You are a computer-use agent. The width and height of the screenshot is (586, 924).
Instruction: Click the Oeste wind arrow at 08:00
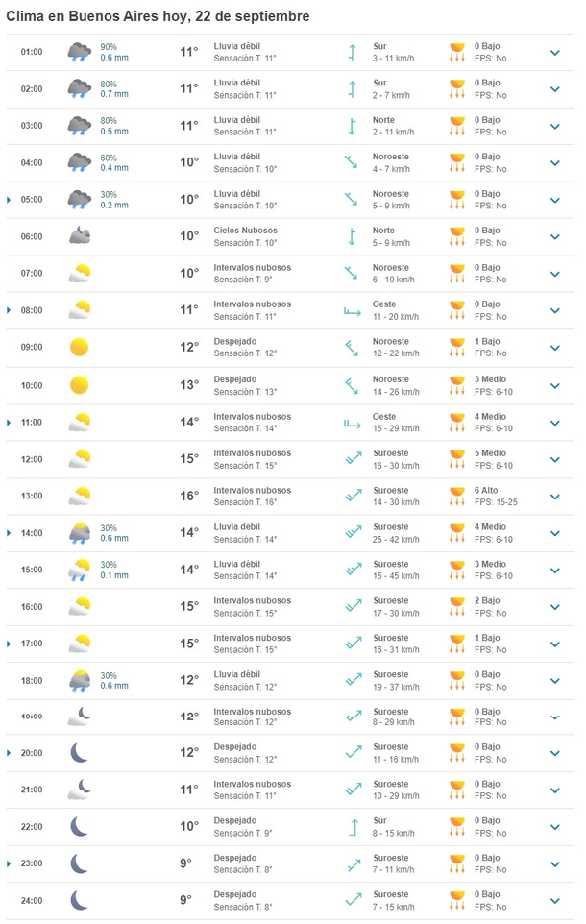click(x=353, y=310)
